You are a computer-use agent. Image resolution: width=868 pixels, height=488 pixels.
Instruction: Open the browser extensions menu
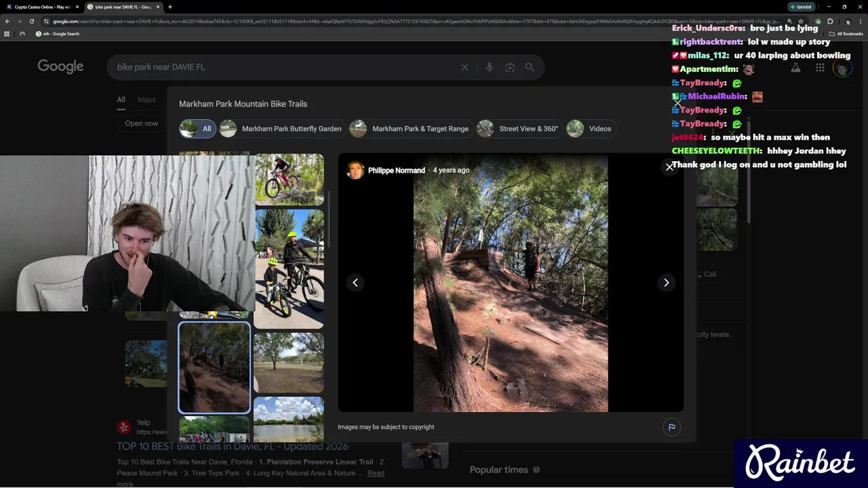(830, 21)
